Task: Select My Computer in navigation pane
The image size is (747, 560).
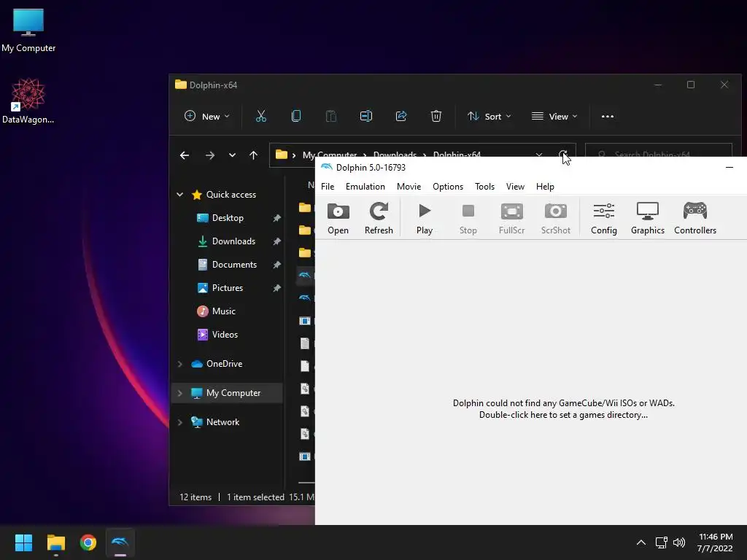Action: pyautogui.click(x=233, y=393)
